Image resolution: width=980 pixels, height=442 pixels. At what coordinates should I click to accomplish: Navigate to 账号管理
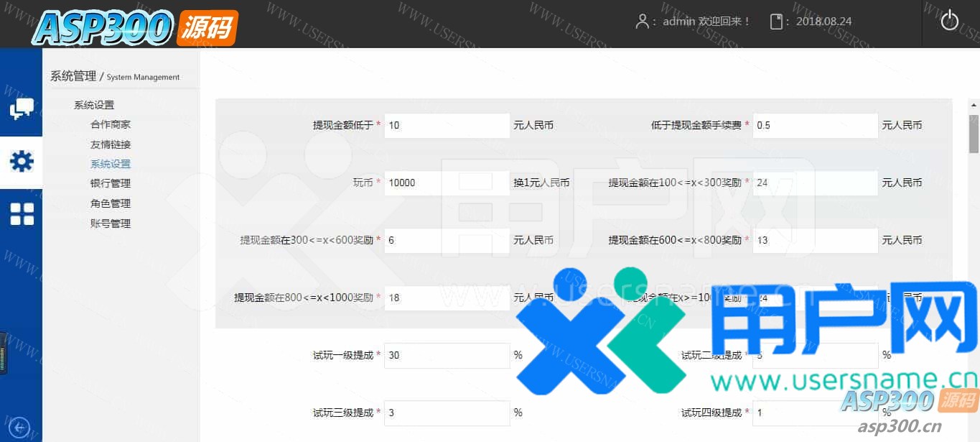[111, 224]
